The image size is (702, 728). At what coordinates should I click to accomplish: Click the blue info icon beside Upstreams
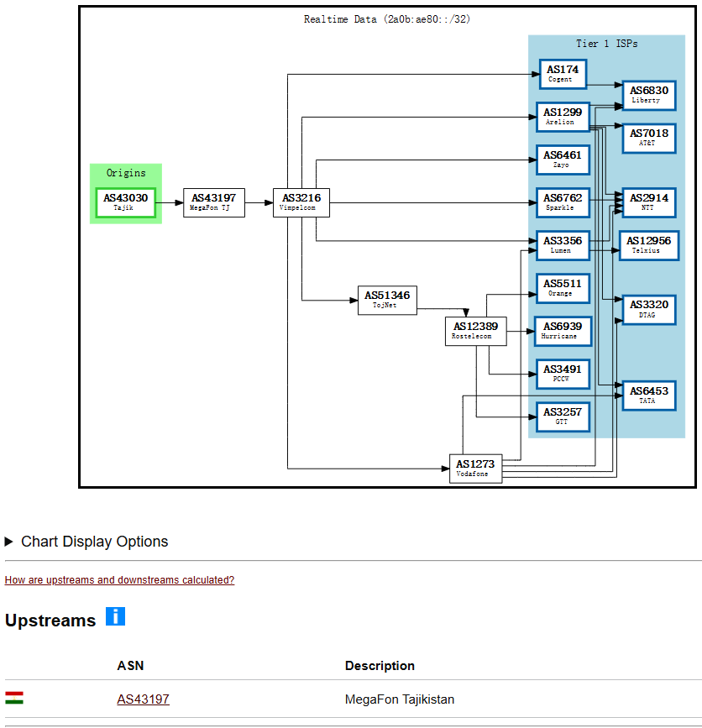(x=115, y=616)
